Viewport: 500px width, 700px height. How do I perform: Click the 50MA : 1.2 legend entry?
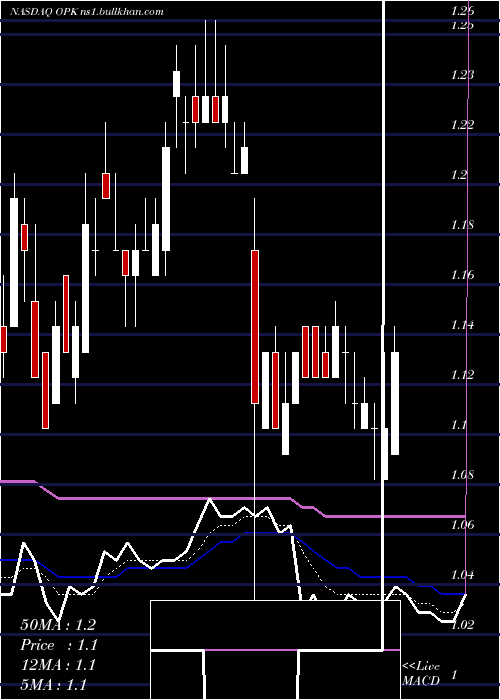click(58, 625)
